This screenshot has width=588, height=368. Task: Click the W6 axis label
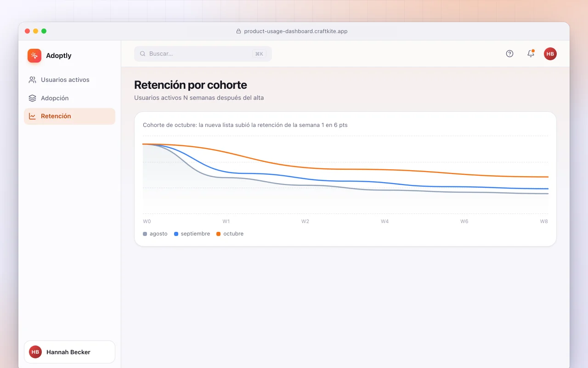tap(464, 221)
